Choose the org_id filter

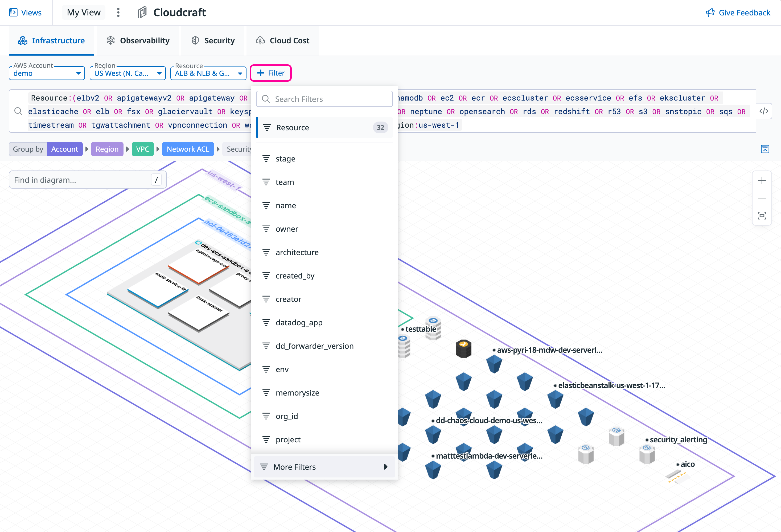coord(324,416)
